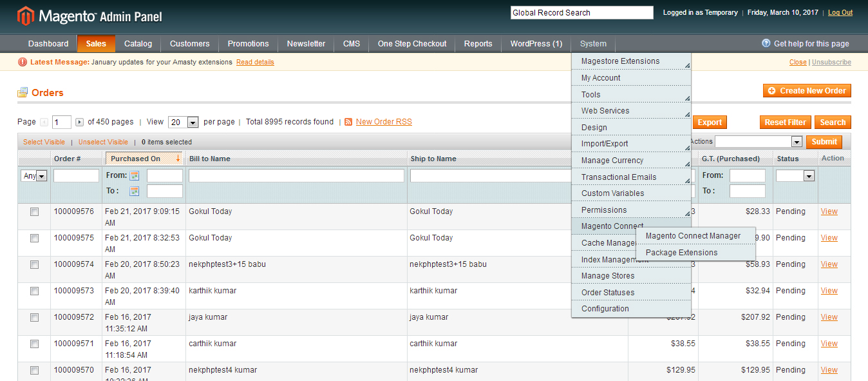Check the checkbox for order 100009570

point(34,370)
